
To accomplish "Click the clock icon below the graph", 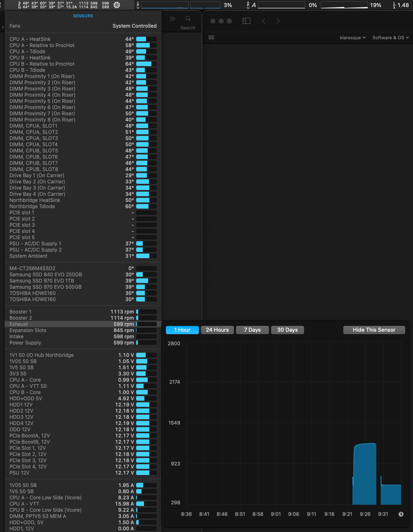I will click(401, 514).
